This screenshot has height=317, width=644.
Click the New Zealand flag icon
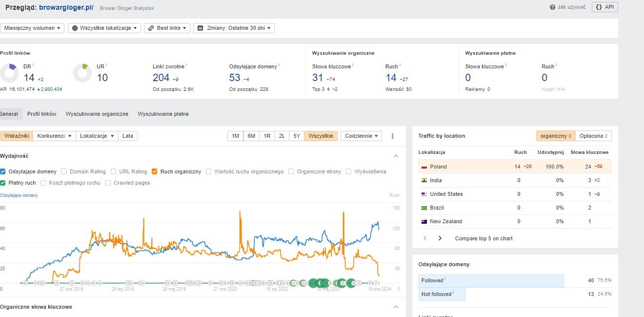424,221
